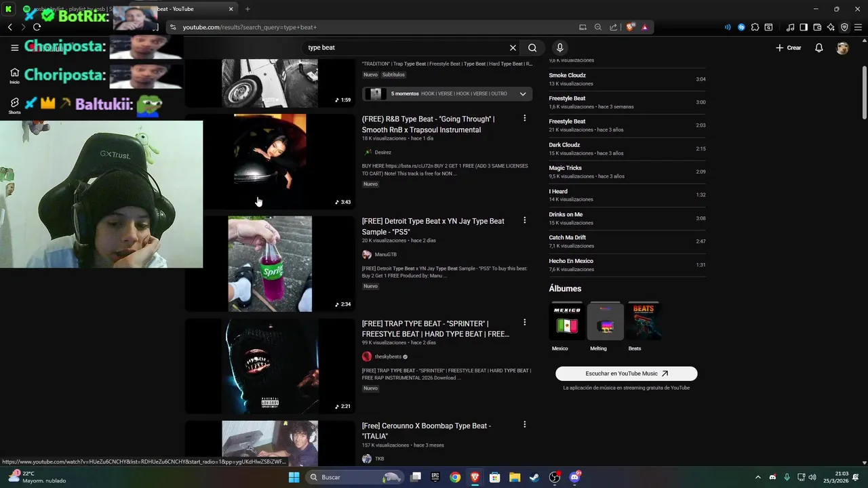Toggle the browser sidebar panel icon
The height and width of the screenshot is (488, 868).
point(804,27)
